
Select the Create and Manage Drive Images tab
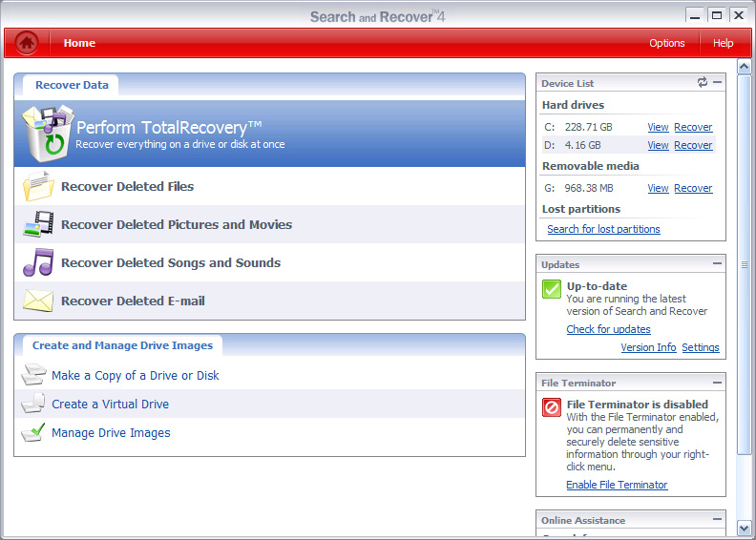(x=122, y=345)
